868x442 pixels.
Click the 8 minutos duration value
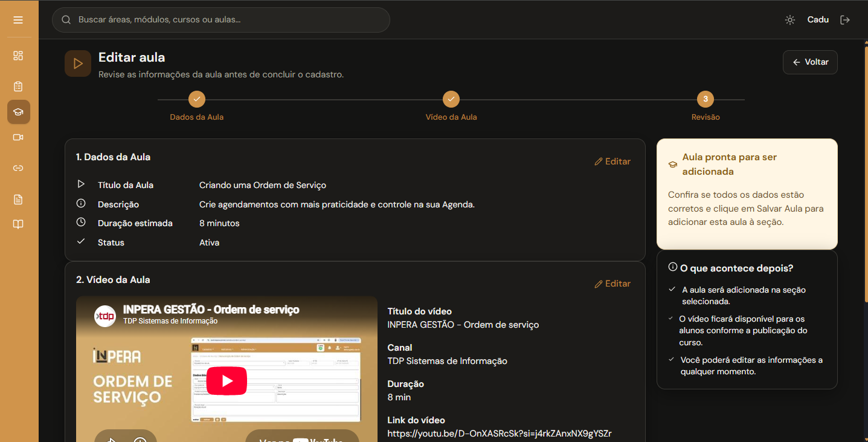(219, 223)
